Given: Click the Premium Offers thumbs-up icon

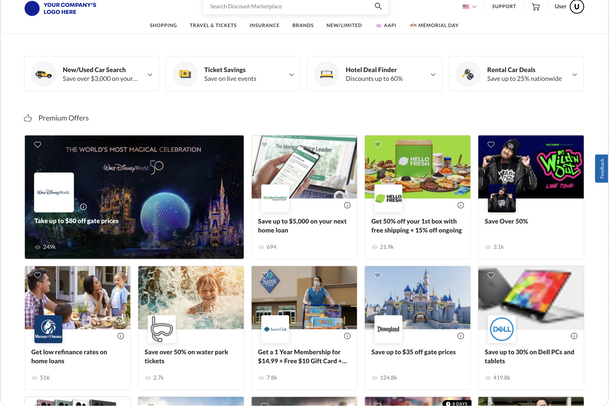Looking at the screenshot, I should [28, 118].
